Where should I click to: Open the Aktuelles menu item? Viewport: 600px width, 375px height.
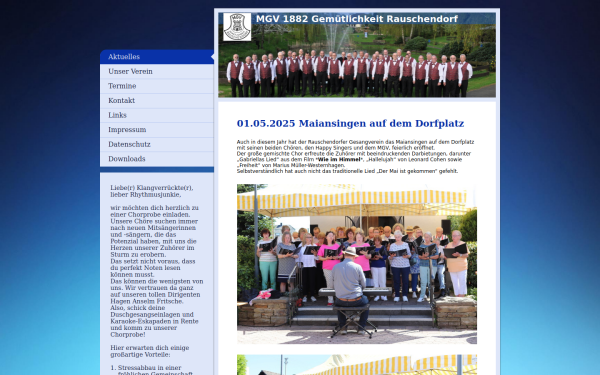click(x=157, y=57)
